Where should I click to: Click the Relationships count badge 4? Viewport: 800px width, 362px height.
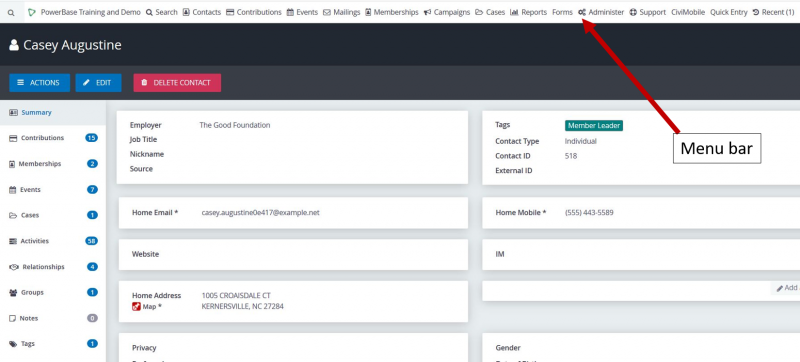pos(92,267)
